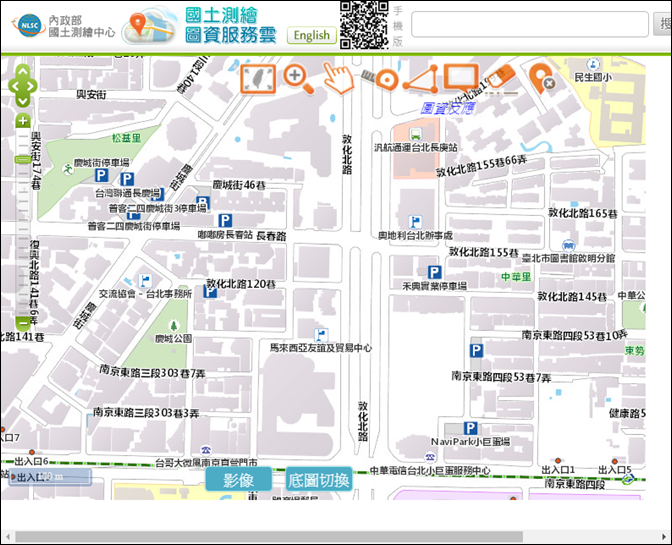Image resolution: width=672 pixels, height=545 pixels.
Task: Click the 敦化北路165巷 label
Action: tap(583, 213)
